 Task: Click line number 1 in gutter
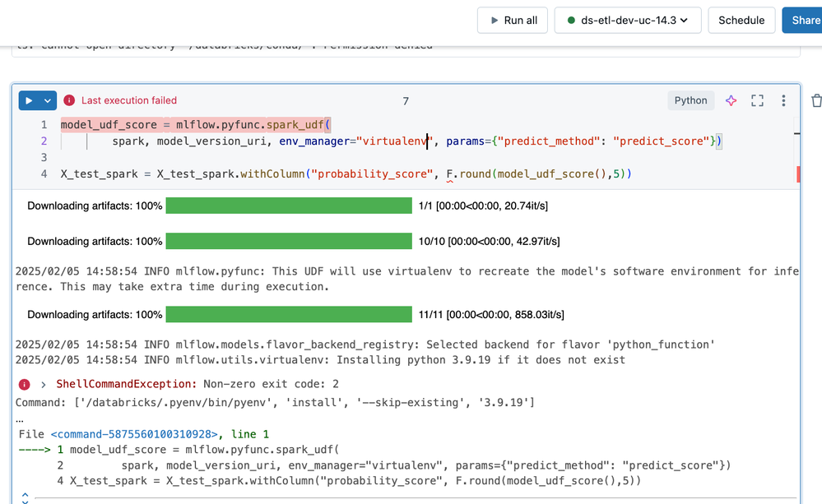44,125
